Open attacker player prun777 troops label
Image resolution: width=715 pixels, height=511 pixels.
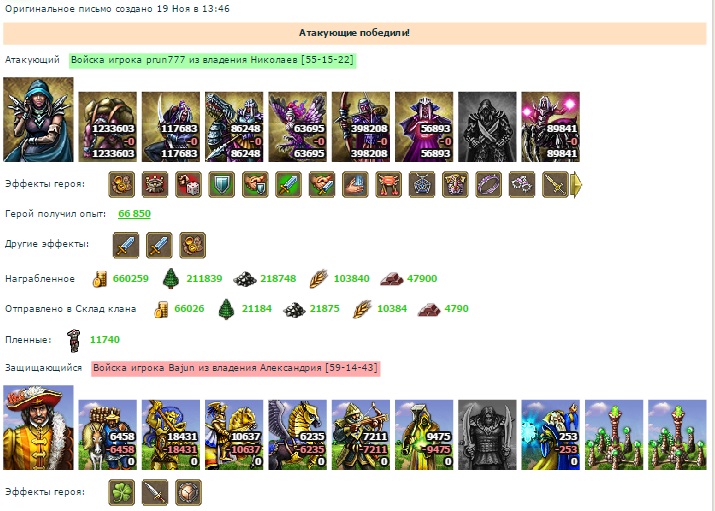[x=212, y=60]
